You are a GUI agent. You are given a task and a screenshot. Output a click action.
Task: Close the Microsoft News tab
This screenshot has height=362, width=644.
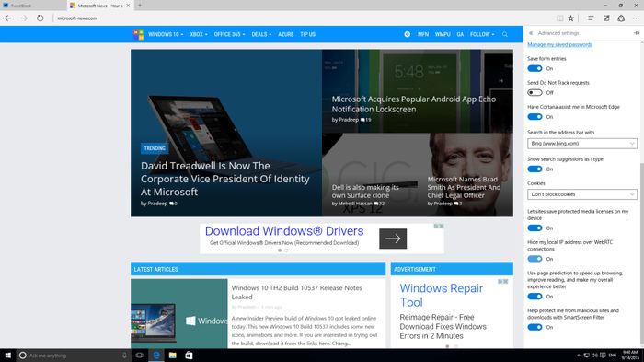(x=128, y=6)
